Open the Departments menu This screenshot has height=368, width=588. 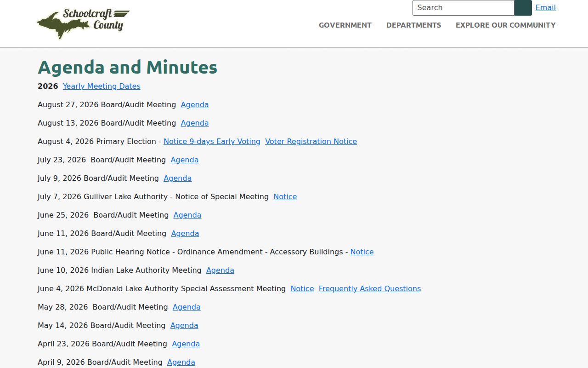(x=413, y=25)
